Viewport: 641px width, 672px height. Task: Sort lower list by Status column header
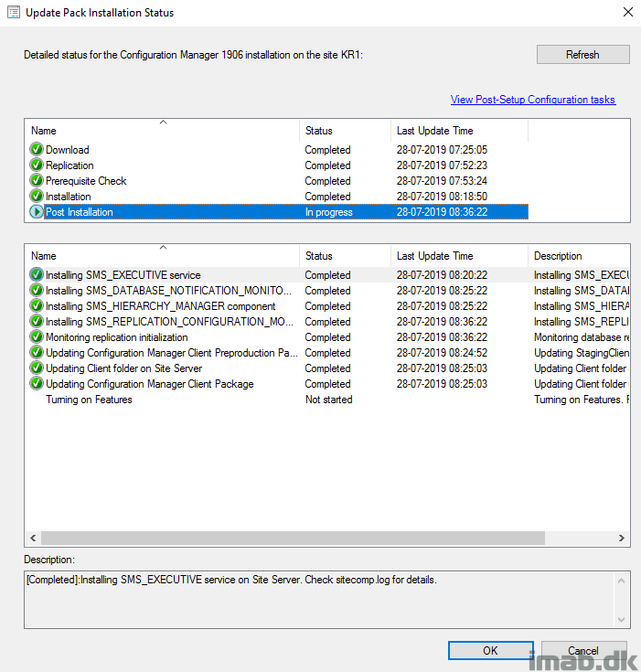tap(345, 256)
